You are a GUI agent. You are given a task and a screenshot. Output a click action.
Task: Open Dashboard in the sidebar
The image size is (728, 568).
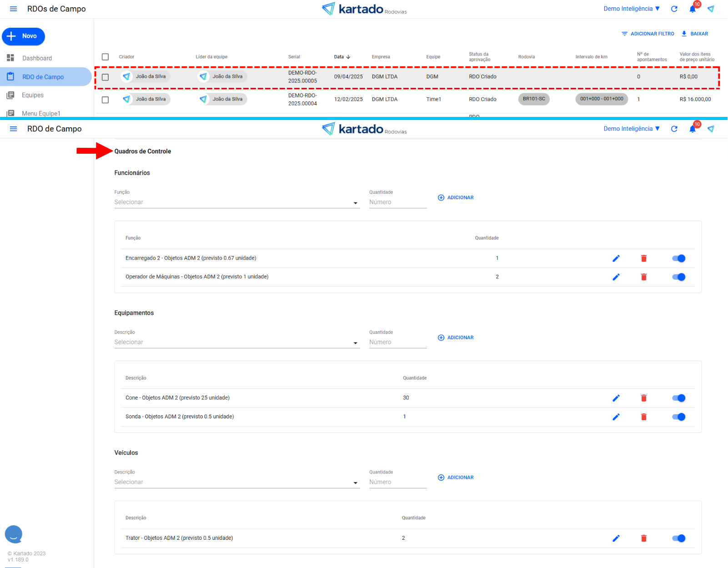(37, 58)
